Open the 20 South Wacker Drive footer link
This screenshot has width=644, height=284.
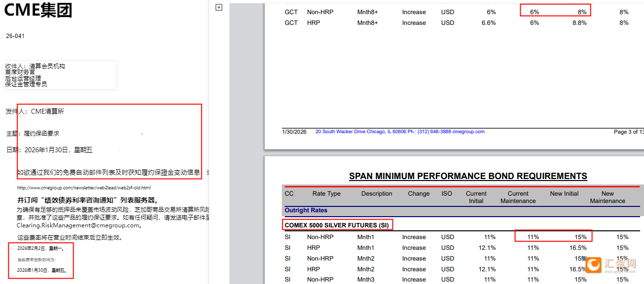[x=400, y=132]
